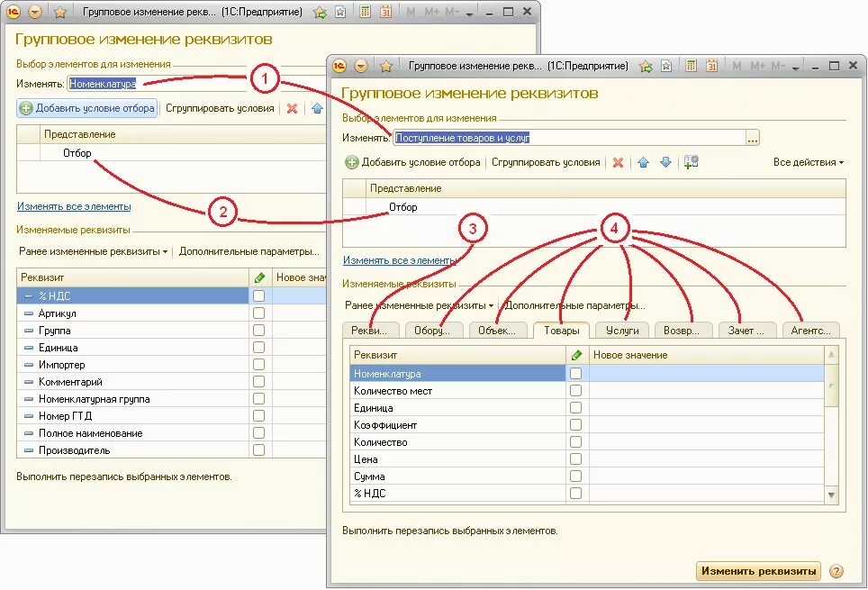Click the filter settings icon after the down arrow

click(692, 162)
